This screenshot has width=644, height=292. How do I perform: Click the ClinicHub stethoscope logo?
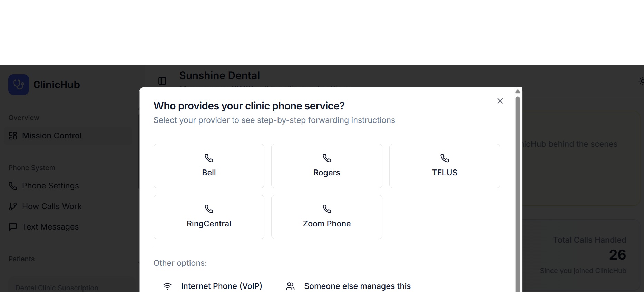[x=19, y=84]
